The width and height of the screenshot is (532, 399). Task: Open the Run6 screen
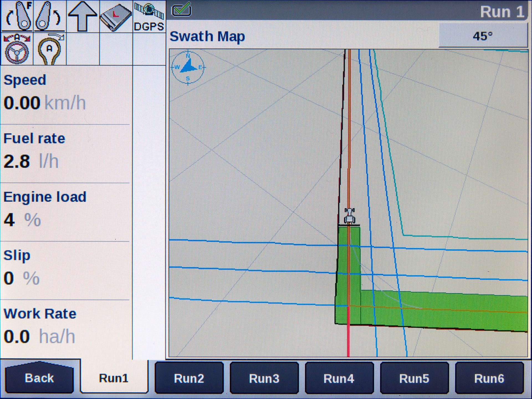pyautogui.click(x=489, y=378)
